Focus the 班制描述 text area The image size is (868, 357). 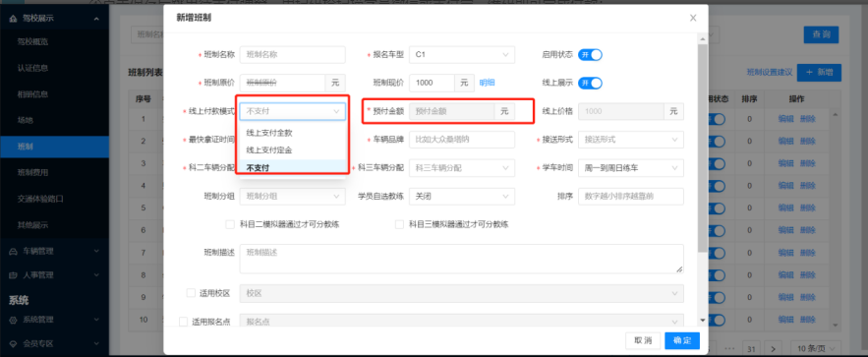(x=462, y=259)
